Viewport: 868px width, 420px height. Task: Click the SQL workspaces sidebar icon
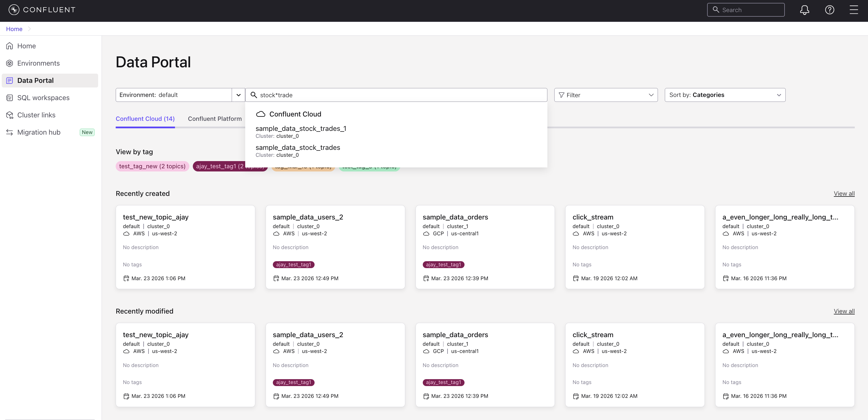click(9, 98)
